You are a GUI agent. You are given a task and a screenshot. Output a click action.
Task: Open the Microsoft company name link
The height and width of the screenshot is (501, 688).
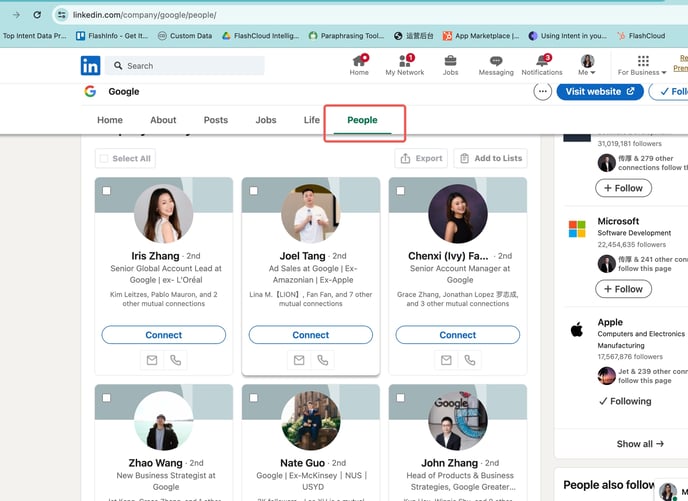(x=618, y=221)
